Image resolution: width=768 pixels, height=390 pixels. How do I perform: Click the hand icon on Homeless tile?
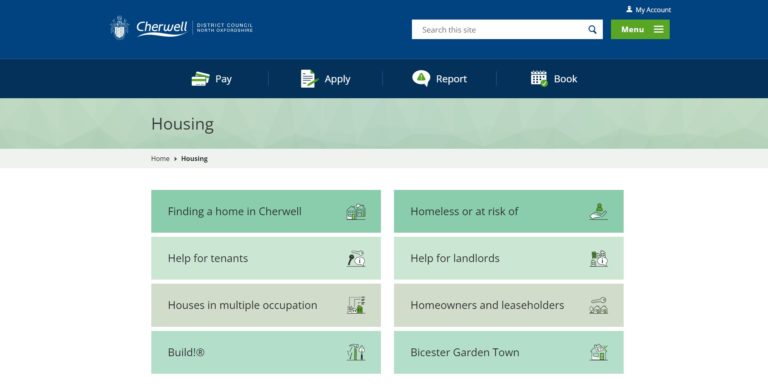[599, 212]
